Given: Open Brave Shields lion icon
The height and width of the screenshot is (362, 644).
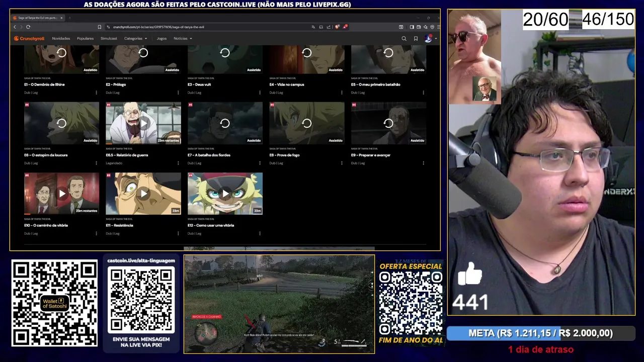Looking at the screenshot, I should tap(337, 27).
